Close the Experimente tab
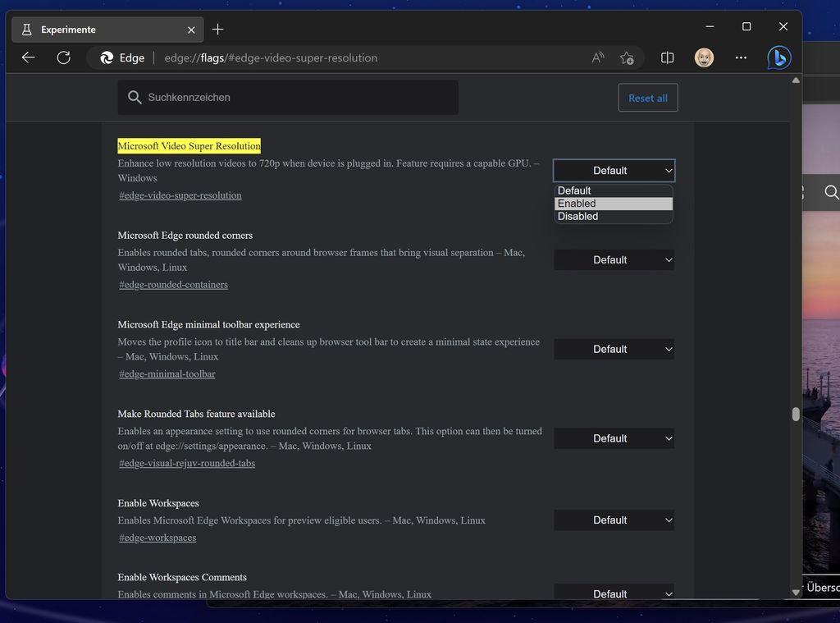This screenshot has height=623, width=840. click(x=191, y=30)
